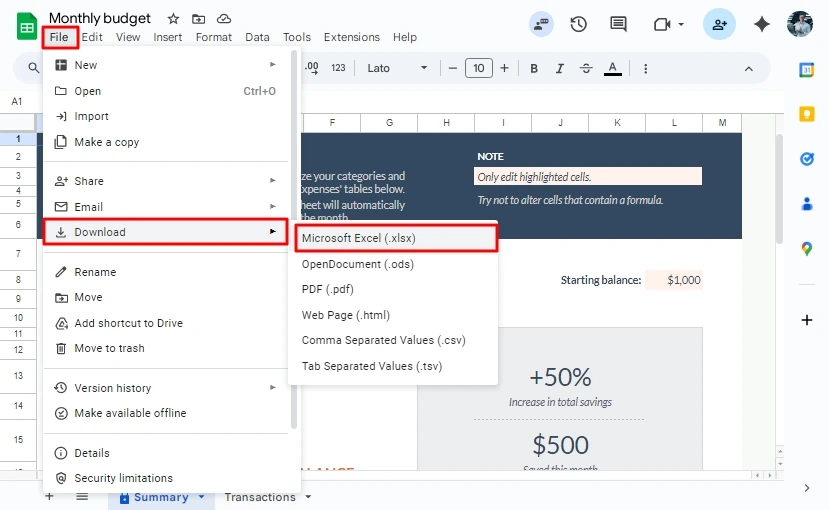This screenshot has width=829, height=510.
Task: Start a Meet call with camera icon
Action: click(x=662, y=24)
